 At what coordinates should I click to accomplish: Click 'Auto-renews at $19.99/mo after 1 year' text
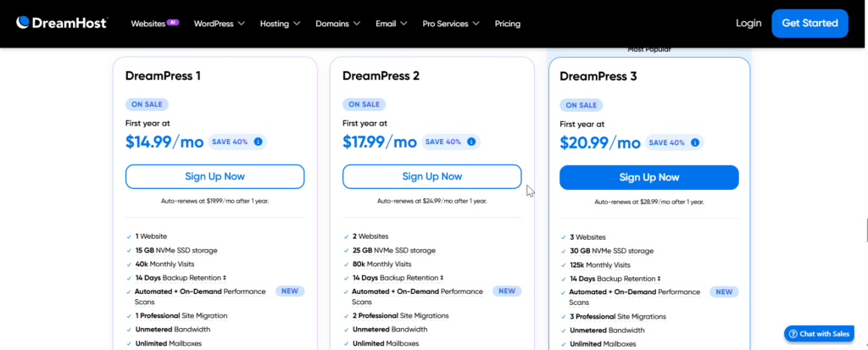click(214, 201)
